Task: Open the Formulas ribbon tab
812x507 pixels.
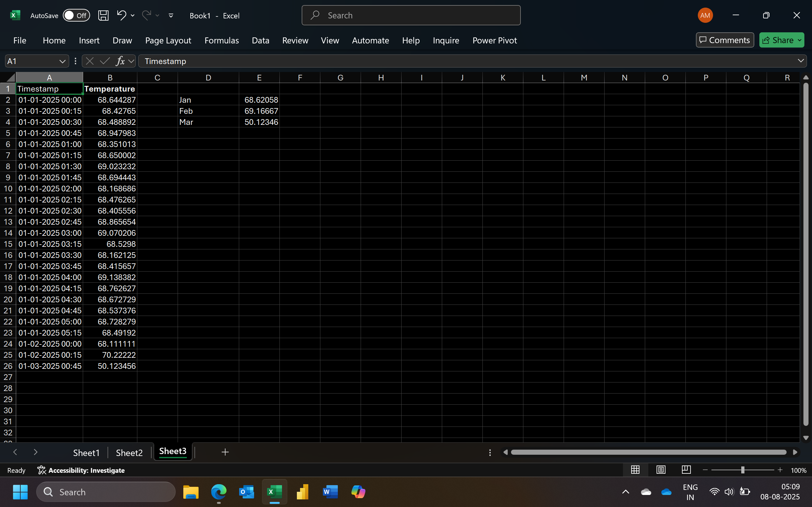Action: (x=221, y=40)
